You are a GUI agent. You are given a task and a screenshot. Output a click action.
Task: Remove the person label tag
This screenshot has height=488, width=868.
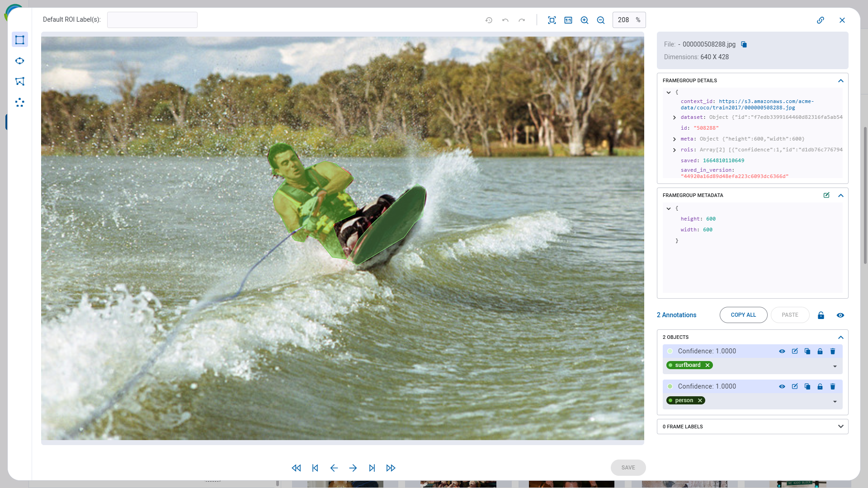coord(699,400)
